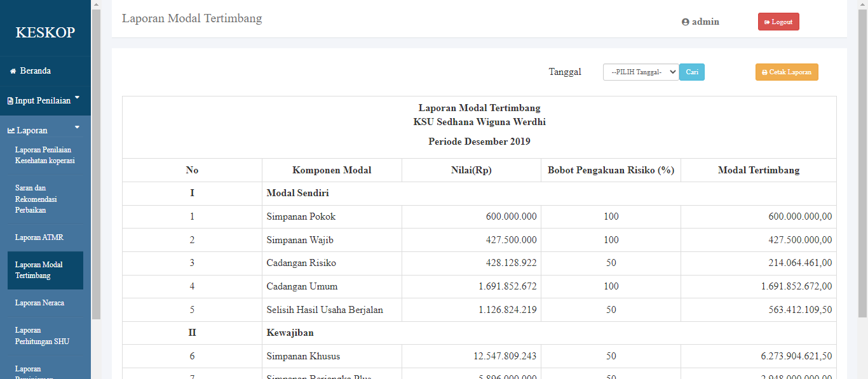868x379 pixels.
Task: Select the Kewajiban section heading
Action: point(290,333)
